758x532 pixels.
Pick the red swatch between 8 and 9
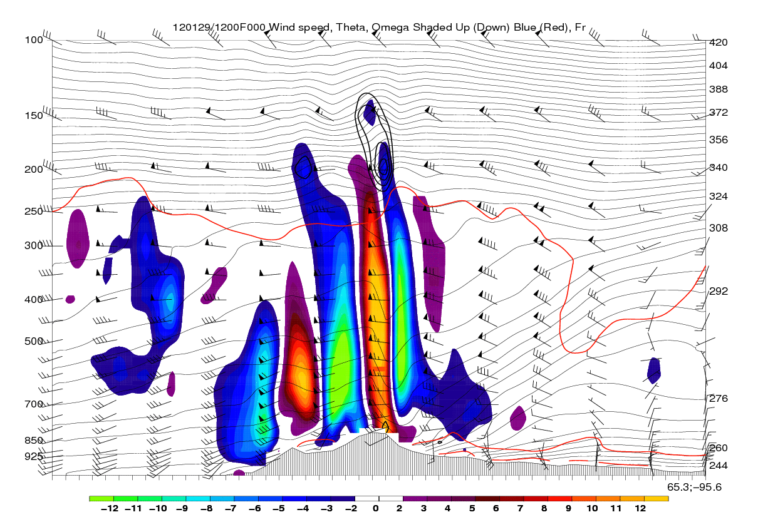tap(560, 499)
